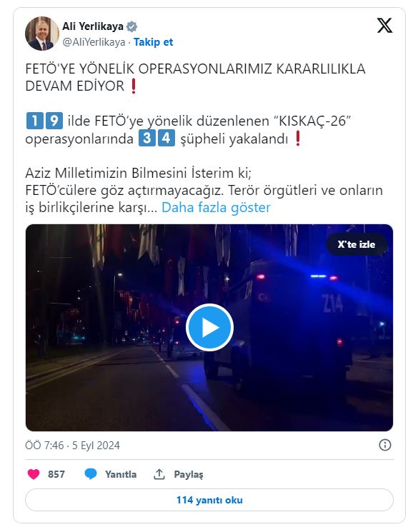Click the blue verified badge icon

[131, 26]
